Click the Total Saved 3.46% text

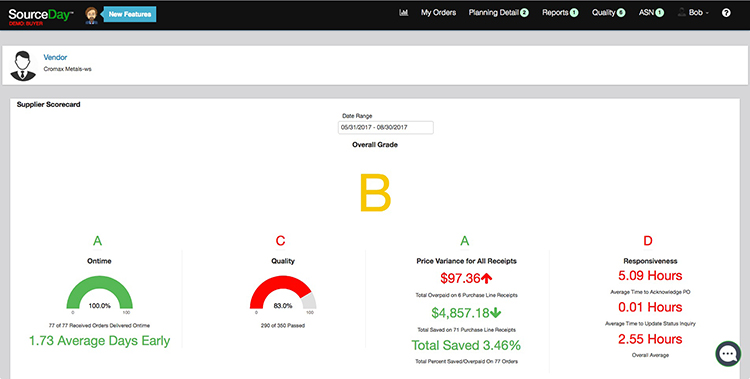pyautogui.click(x=466, y=346)
